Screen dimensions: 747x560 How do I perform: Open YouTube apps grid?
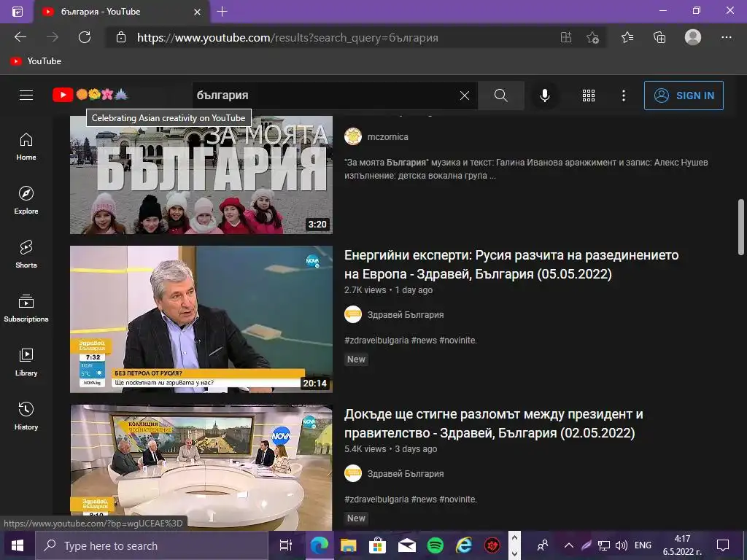pos(589,96)
